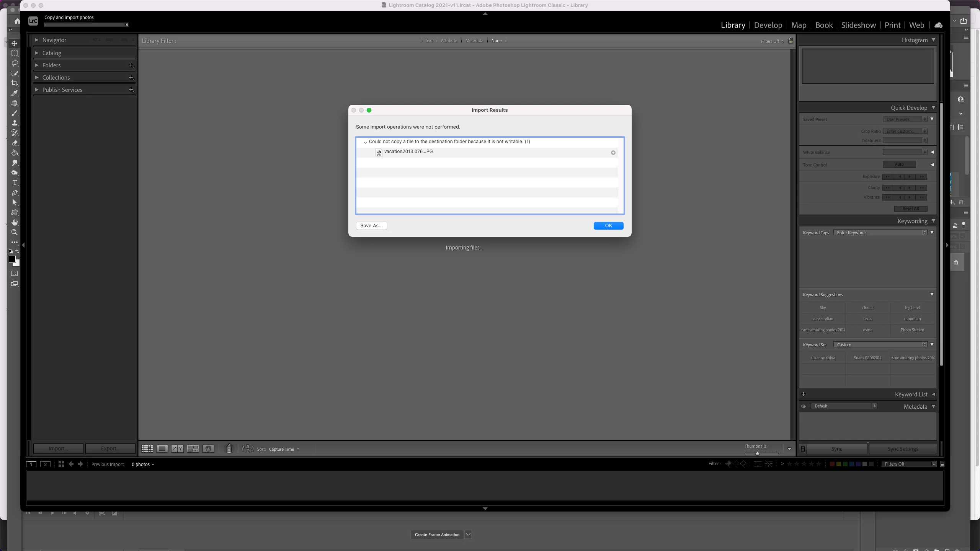Switch to the Develop module
The height and width of the screenshot is (551, 980).
click(x=768, y=25)
